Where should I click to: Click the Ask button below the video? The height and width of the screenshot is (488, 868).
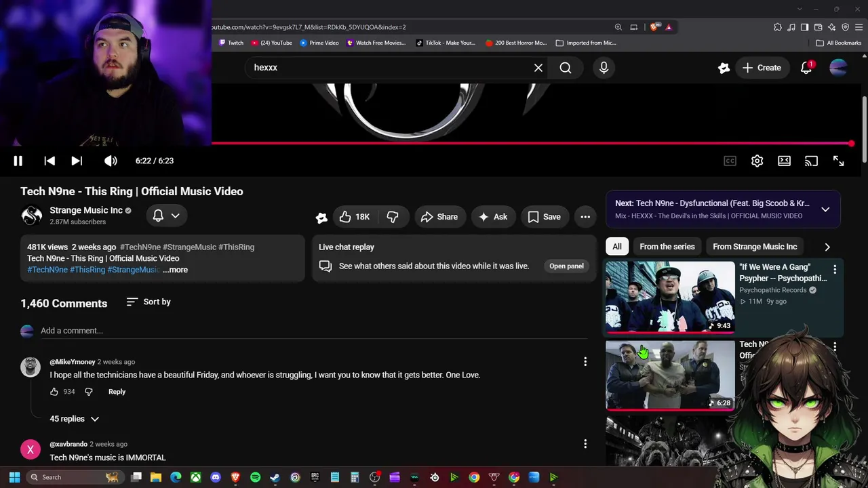pos(493,217)
